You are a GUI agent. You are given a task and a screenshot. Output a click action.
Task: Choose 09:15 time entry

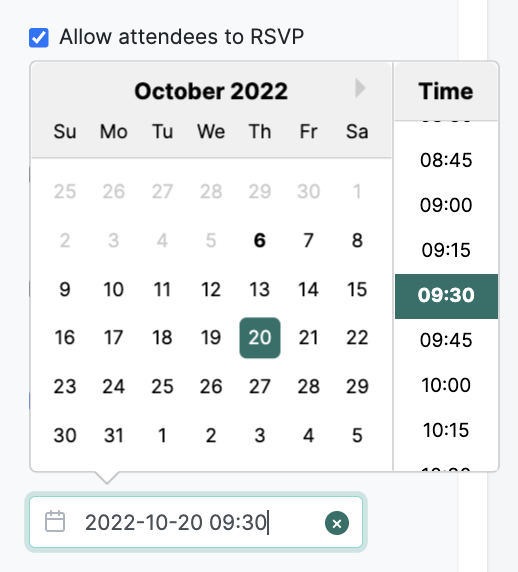click(446, 250)
